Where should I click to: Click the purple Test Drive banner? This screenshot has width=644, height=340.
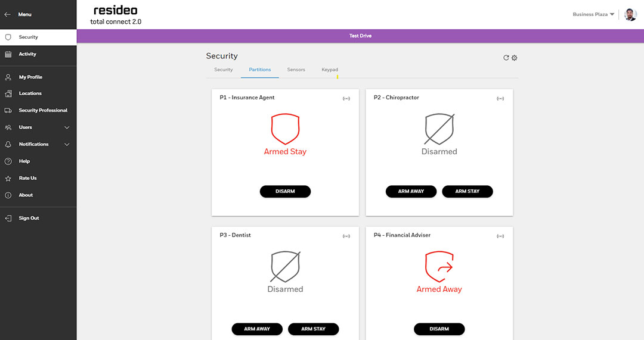[x=360, y=36]
